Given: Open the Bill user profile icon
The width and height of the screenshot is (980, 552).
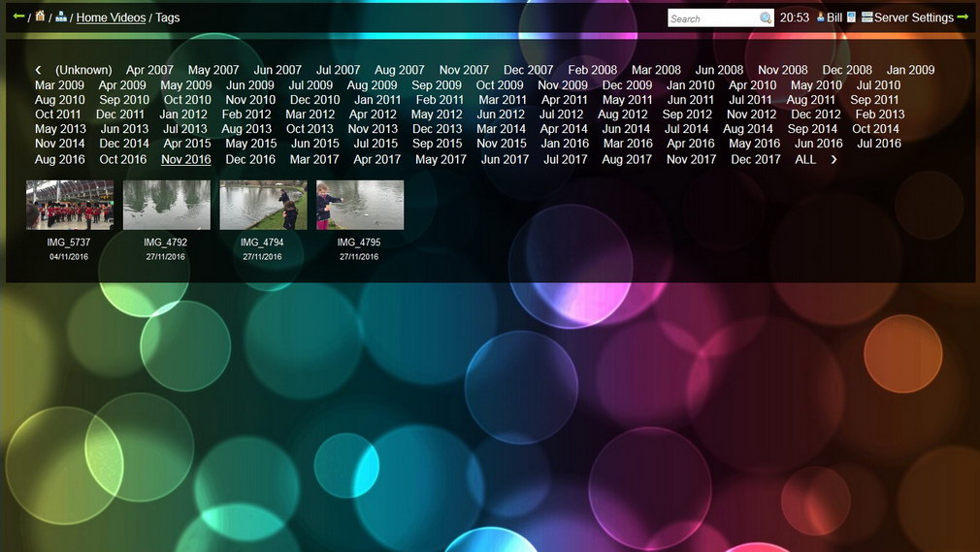Looking at the screenshot, I should [x=821, y=17].
